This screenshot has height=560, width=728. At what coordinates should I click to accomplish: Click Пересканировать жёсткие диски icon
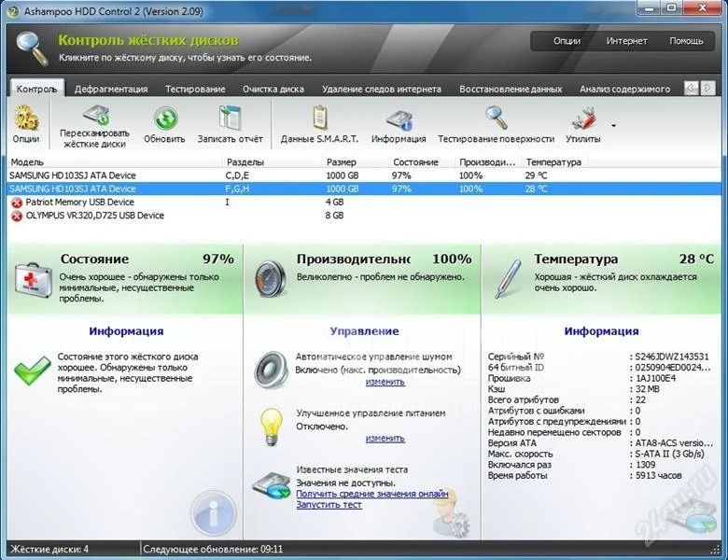(96, 115)
